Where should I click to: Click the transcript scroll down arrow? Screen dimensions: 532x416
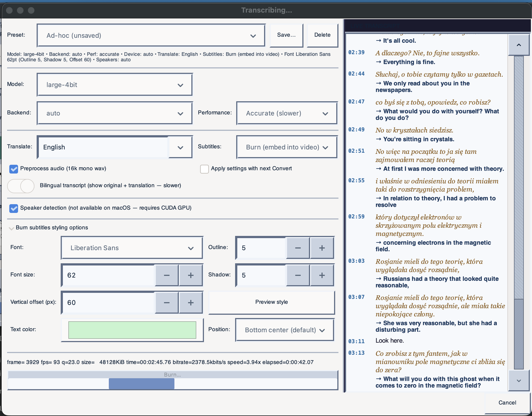click(519, 380)
